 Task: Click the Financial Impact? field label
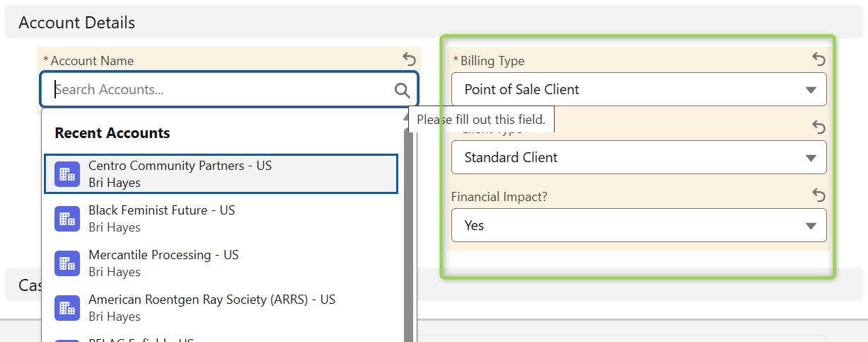(x=499, y=197)
